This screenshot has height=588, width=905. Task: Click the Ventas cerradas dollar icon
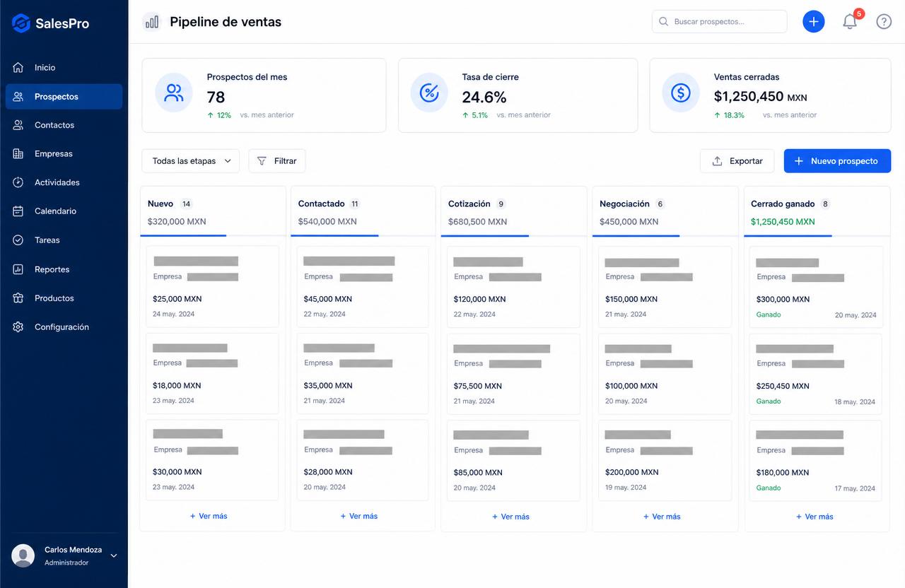681,93
